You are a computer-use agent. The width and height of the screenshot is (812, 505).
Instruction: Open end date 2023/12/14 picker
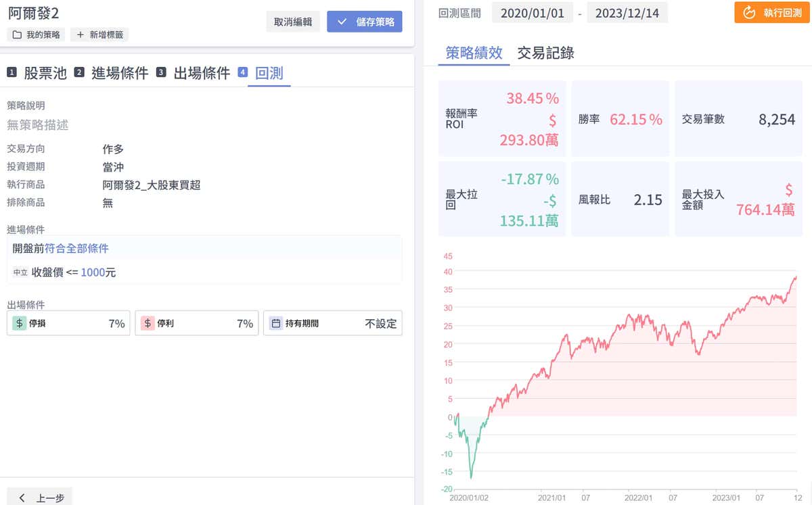click(x=627, y=13)
